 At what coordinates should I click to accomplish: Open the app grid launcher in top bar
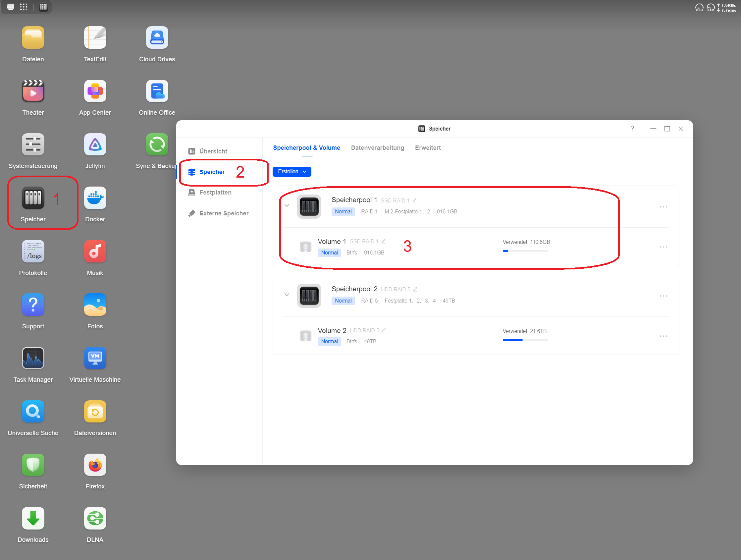coord(24,7)
